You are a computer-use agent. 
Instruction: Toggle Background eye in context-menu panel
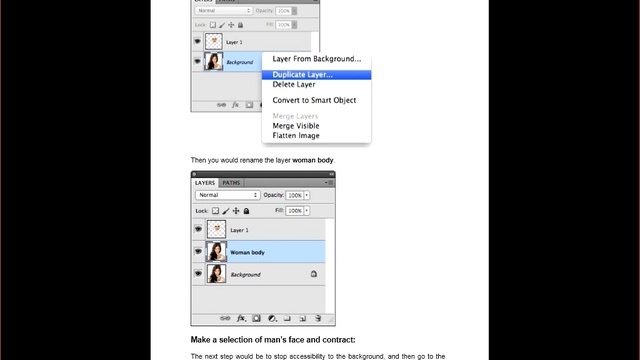198,61
